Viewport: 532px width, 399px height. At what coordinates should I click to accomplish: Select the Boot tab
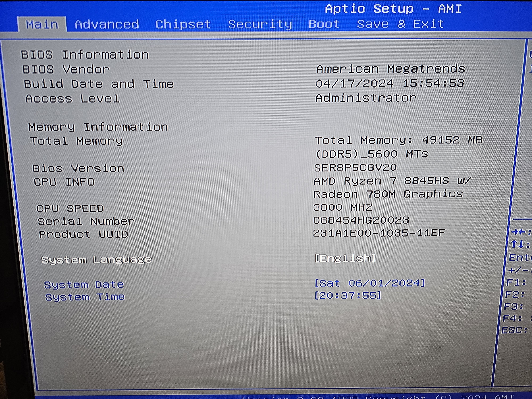click(324, 24)
